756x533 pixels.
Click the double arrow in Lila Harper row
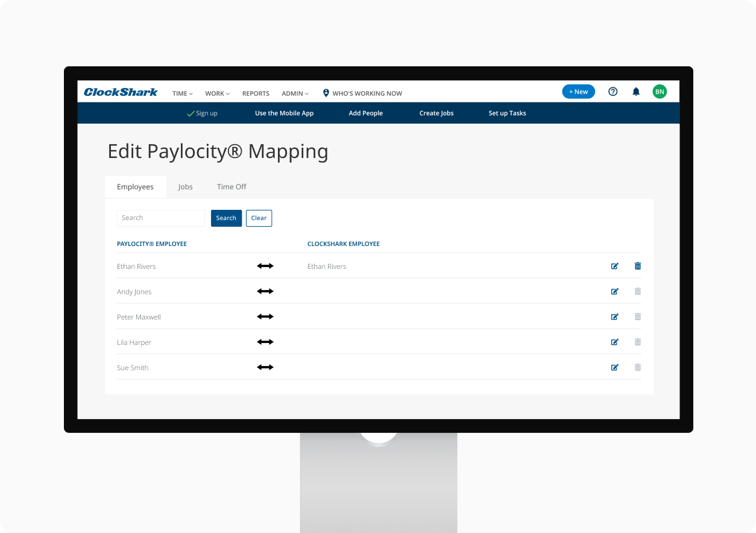pos(265,342)
